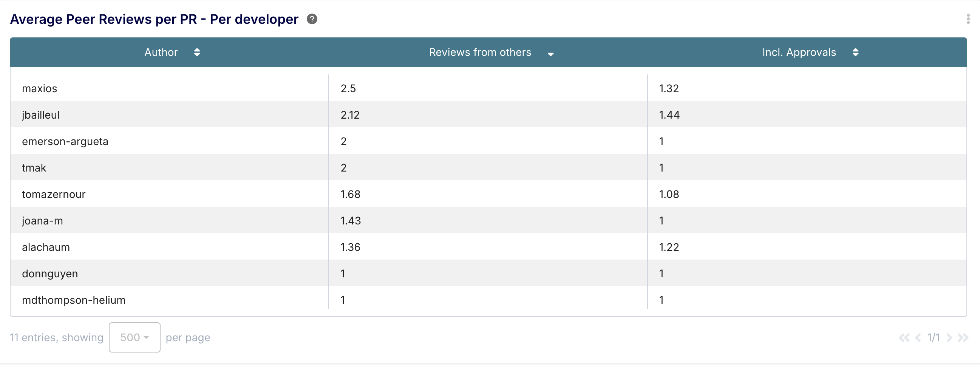Jump to the last page
Image resolution: width=980 pixels, height=365 pixels.
(x=963, y=337)
